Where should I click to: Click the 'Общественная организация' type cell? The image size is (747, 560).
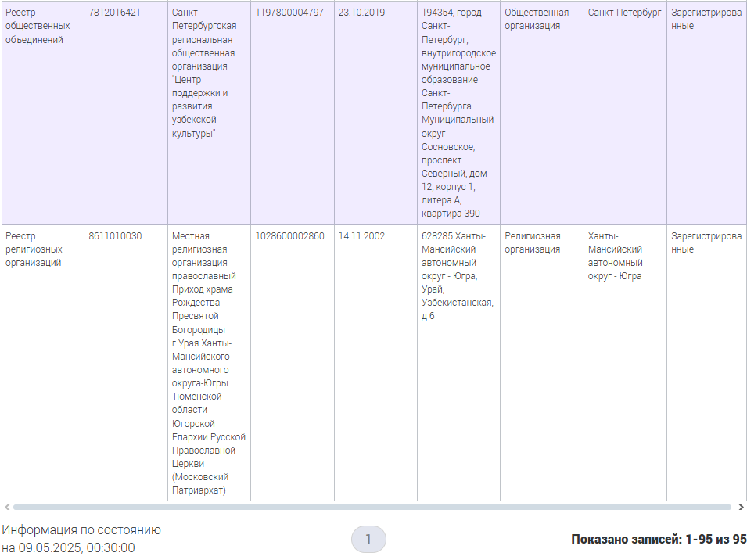point(537,20)
